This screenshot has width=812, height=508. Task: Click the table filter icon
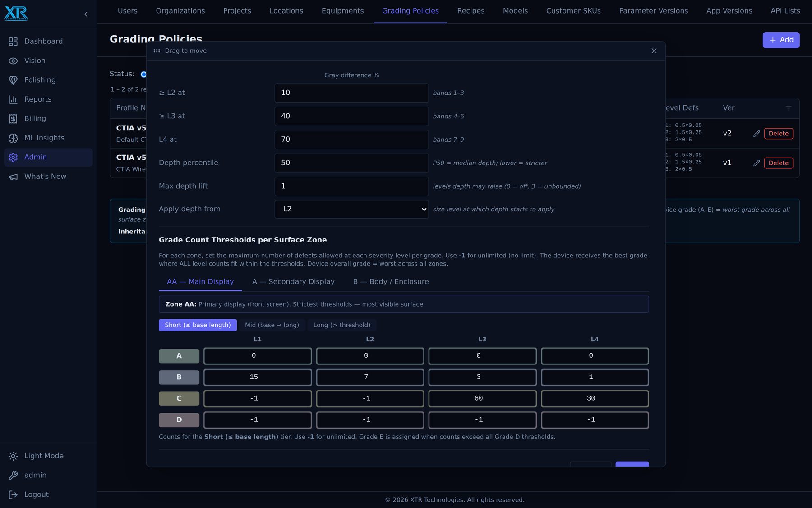(x=789, y=108)
